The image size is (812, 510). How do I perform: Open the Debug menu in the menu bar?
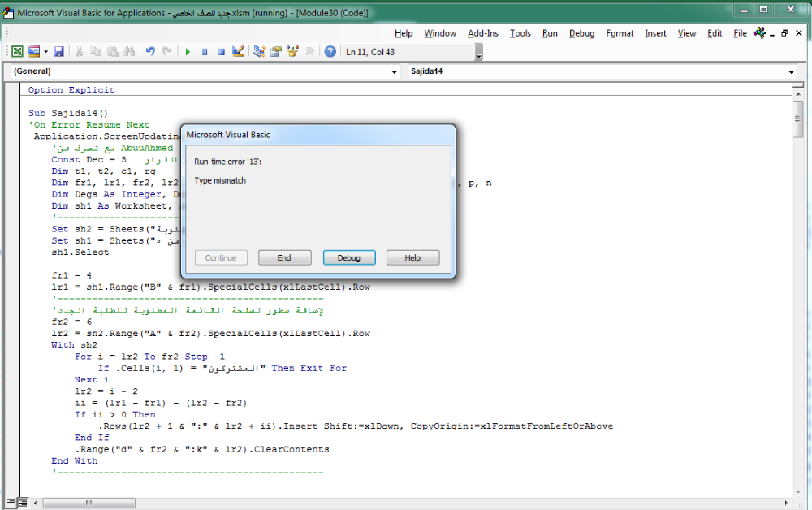pyautogui.click(x=581, y=33)
